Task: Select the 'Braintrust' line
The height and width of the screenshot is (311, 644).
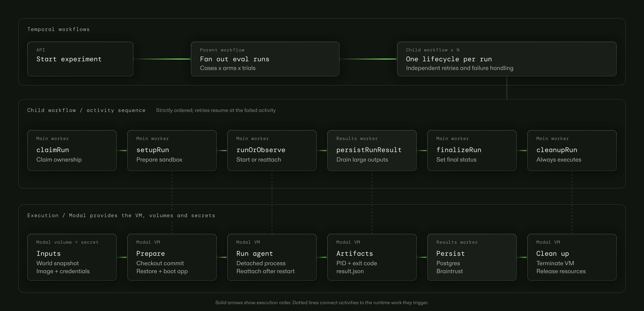Action: (449, 271)
